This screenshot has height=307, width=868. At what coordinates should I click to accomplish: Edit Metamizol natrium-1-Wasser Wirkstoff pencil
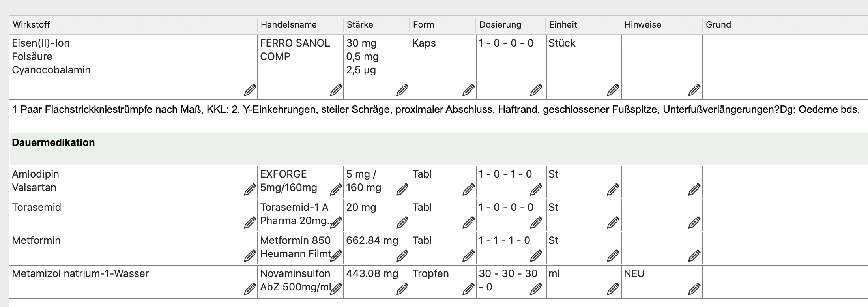coord(250,289)
